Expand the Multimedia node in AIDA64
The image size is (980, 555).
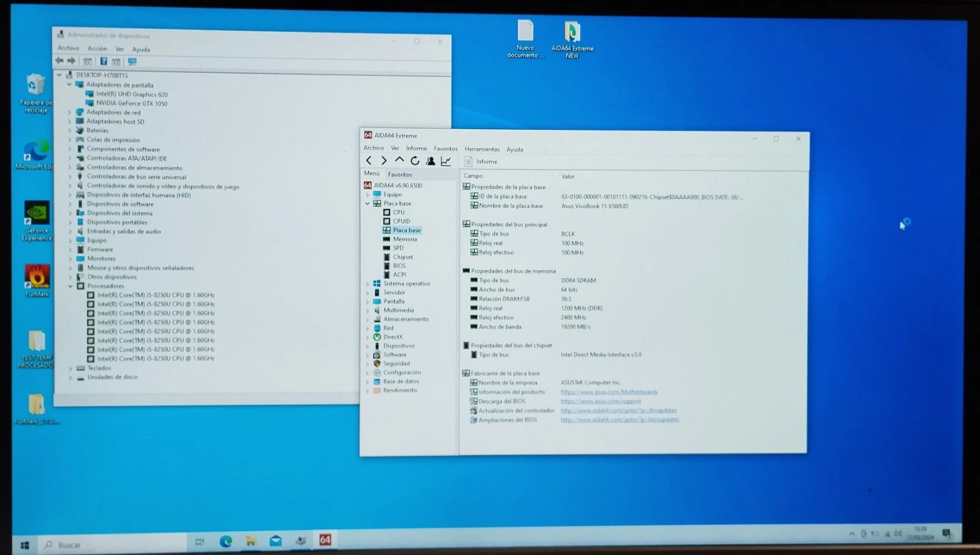(x=367, y=311)
